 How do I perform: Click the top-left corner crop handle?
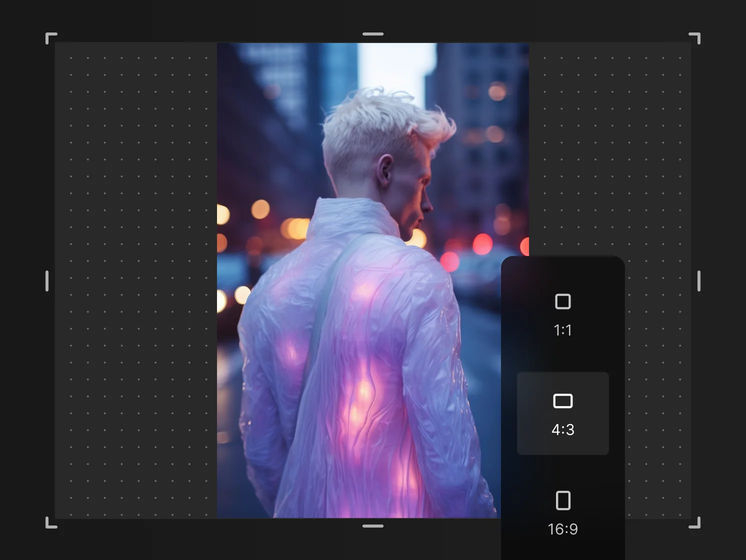pos(51,37)
